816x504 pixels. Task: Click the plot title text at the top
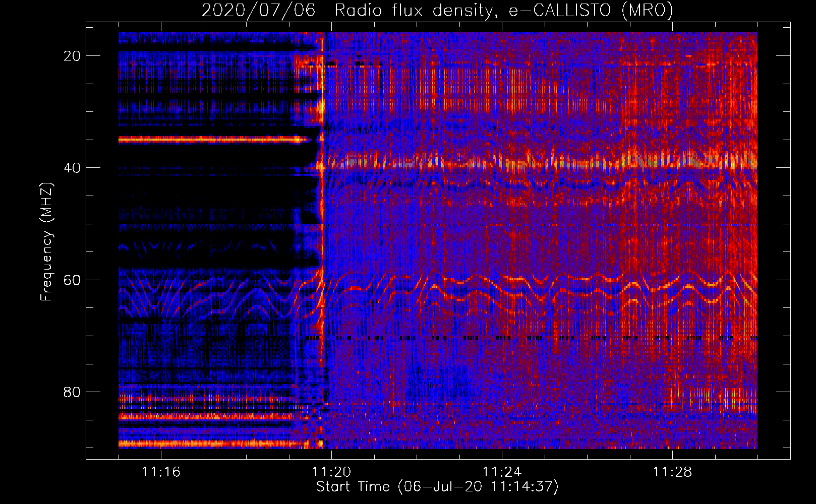pyautogui.click(x=437, y=10)
